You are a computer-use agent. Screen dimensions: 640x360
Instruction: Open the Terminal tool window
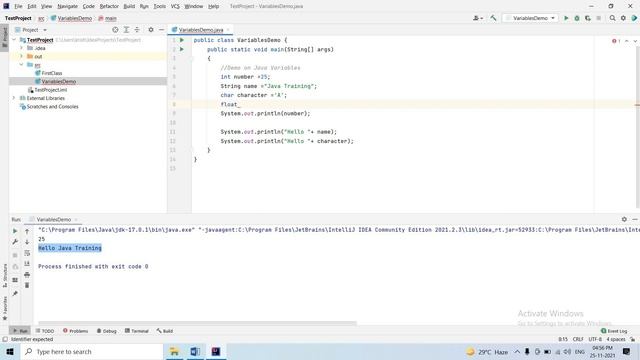(x=137, y=331)
